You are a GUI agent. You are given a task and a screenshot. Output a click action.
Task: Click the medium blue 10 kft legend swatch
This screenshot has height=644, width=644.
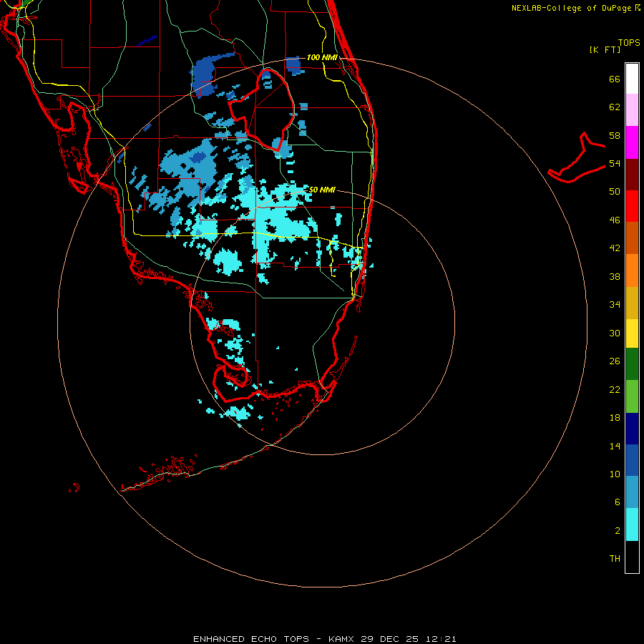[x=632, y=460]
